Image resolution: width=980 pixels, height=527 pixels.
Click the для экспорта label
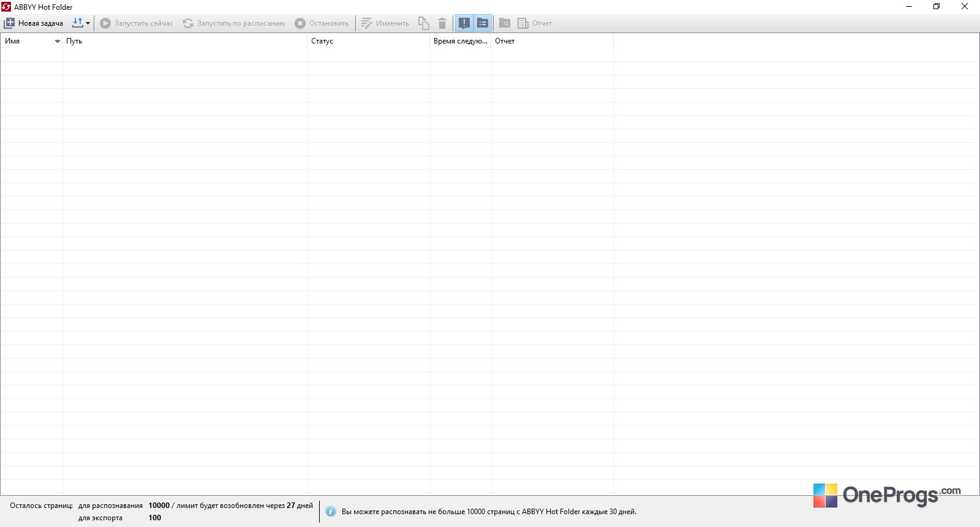(x=100, y=518)
